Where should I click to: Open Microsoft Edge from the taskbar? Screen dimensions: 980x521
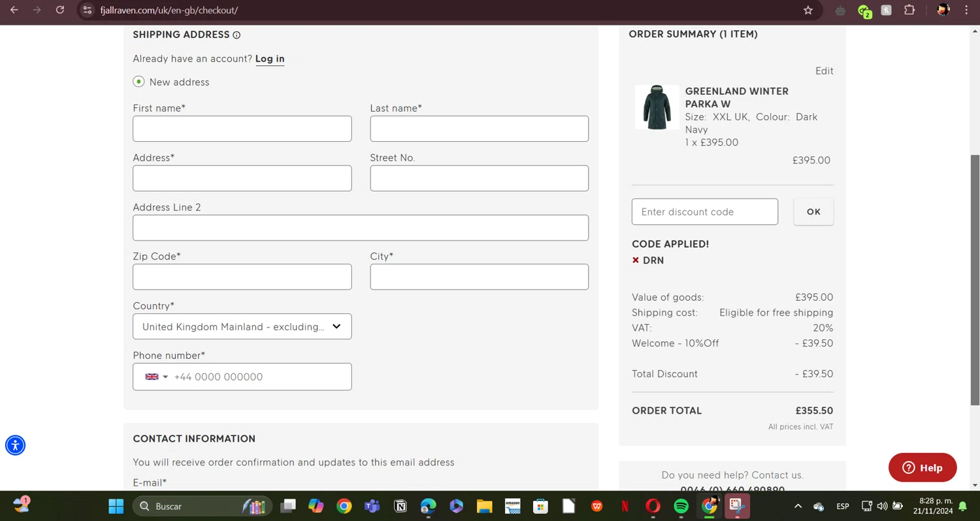coord(429,506)
